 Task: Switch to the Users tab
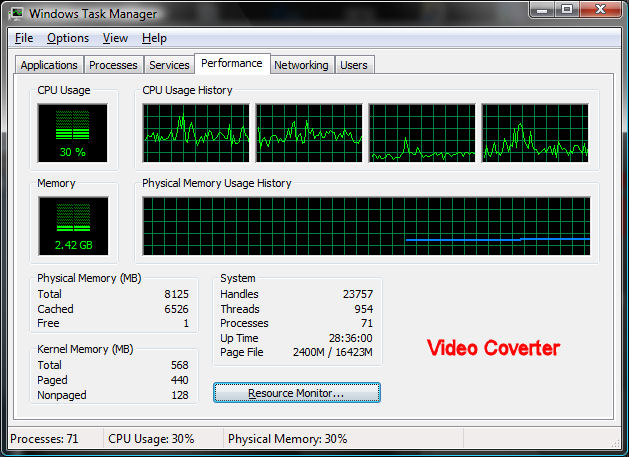click(354, 65)
